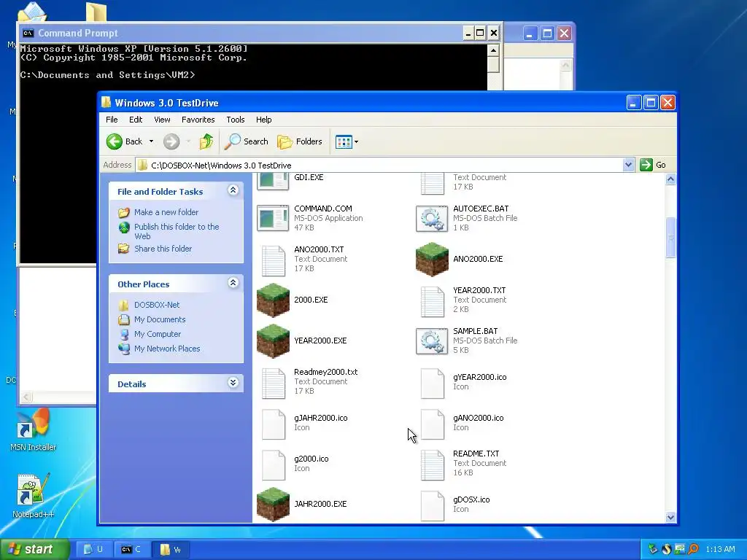This screenshot has height=560, width=747.
Task: Click the magnifier system tray icon
Action: tap(693, 549)
